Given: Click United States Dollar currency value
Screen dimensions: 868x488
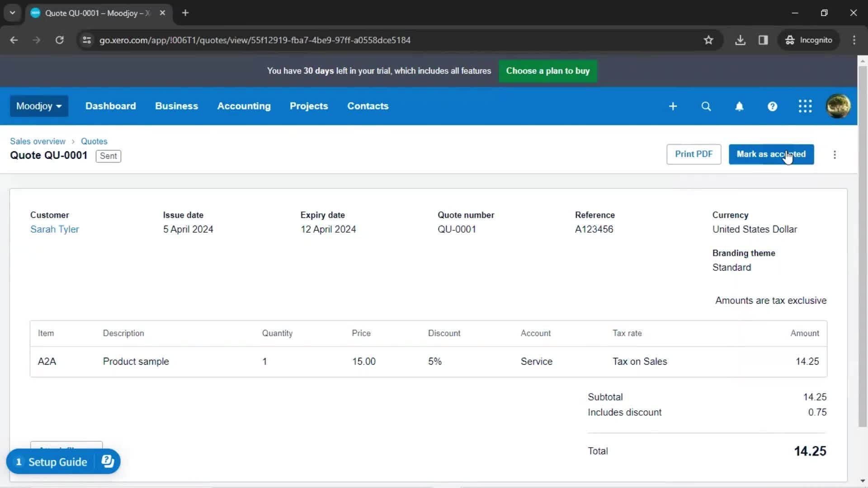Looking at the screenshot, I should click(x=755, y=230).
